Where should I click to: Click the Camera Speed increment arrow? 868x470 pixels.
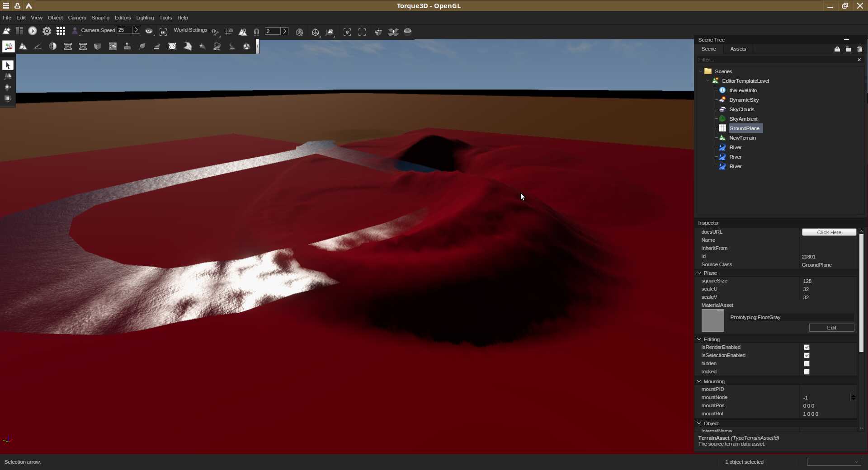tap(136, 30)
